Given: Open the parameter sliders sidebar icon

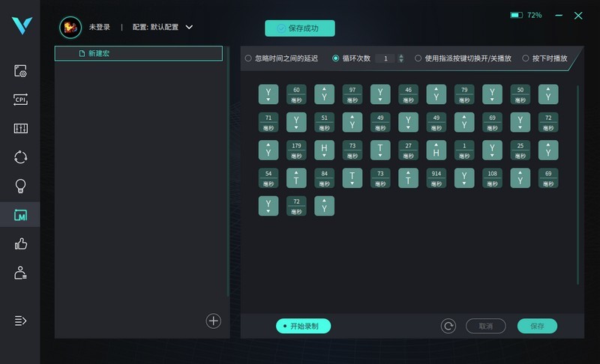Looking at the screenshot, I should coord(20,128).
